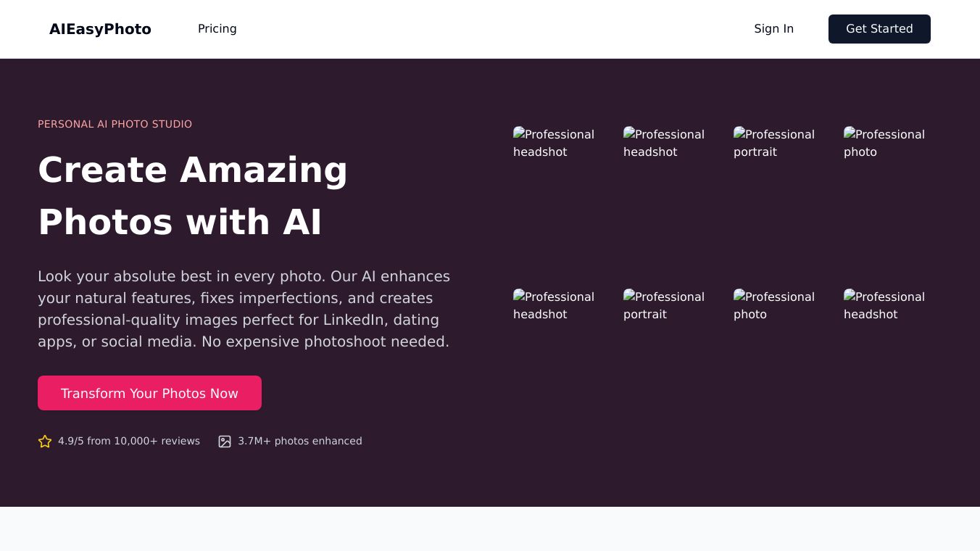Click the 4.9/5 from 10,000+ reviews text
Viewport: 980px width, 551px height.
click(129, 441)
